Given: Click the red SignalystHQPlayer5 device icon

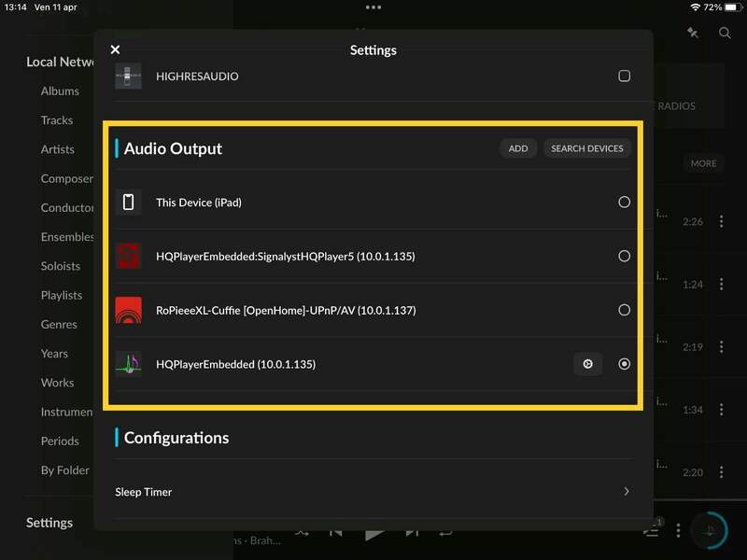Looking at the screenshot, I should click(x=128, y=256).
